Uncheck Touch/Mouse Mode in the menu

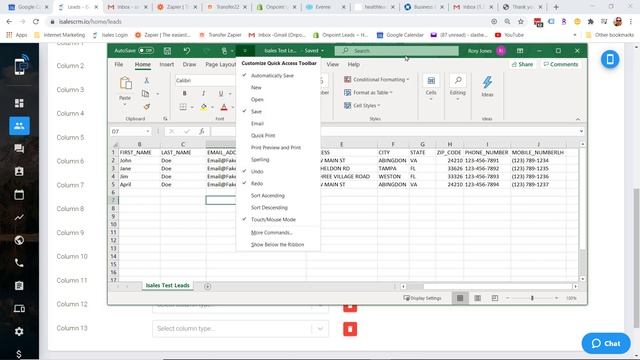click(x=273, y=219)
